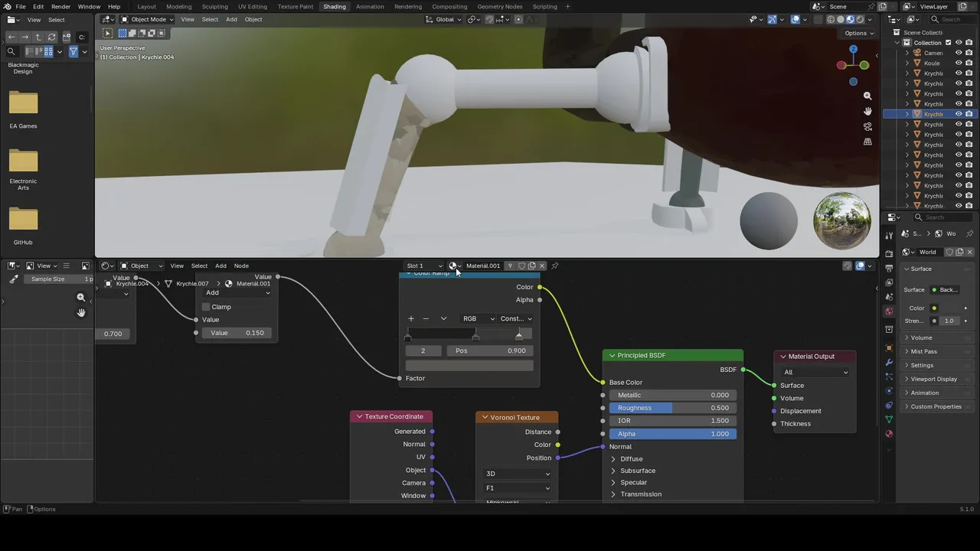The image size is (980, 551).
Task: Toggle World fake user shield
Action: point(950,252)
